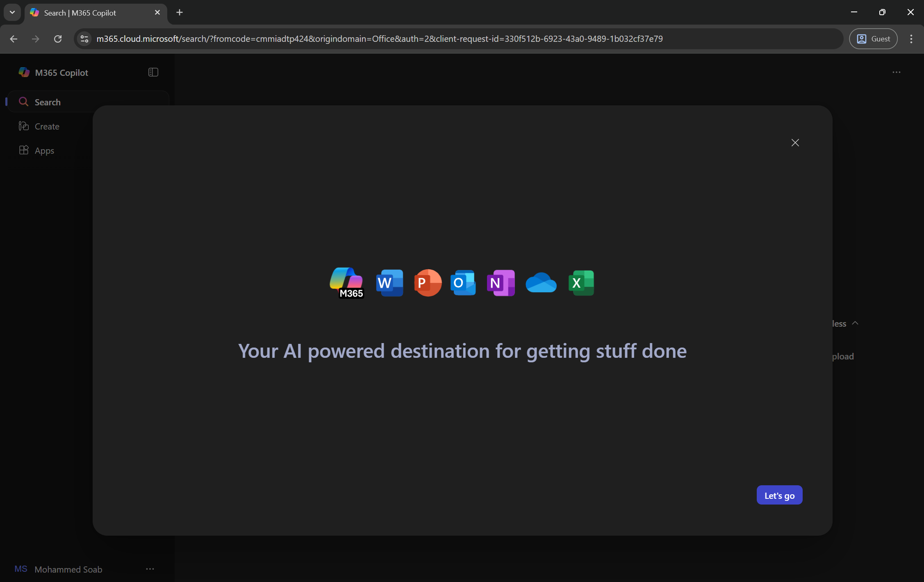Click the Let's go button
Image resolution: width=924 pixels, height=582 pixels.
click(779, 495)
